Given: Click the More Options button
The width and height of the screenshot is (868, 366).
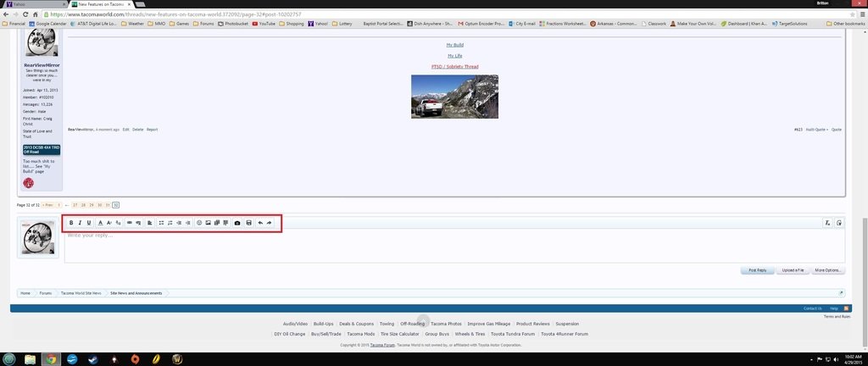Looking at the screenshot, I should click(828, 270).
